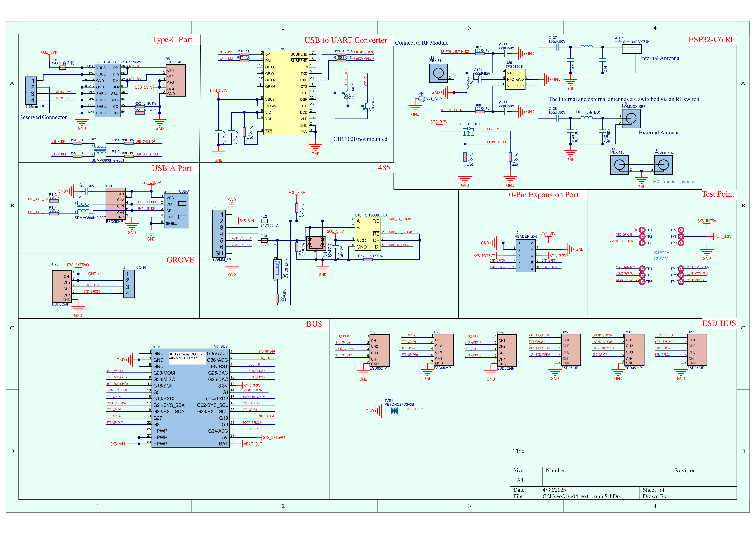756x534 pixels.
Task: Click the FU2 24V/100mA fuse symbol
Action: click(264, 221)
